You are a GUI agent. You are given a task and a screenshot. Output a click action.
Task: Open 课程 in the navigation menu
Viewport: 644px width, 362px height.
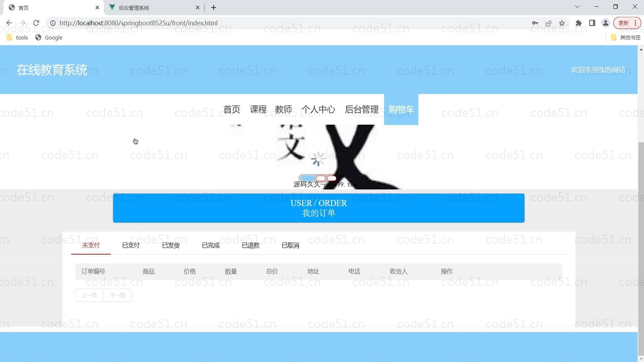click(258, 109)
